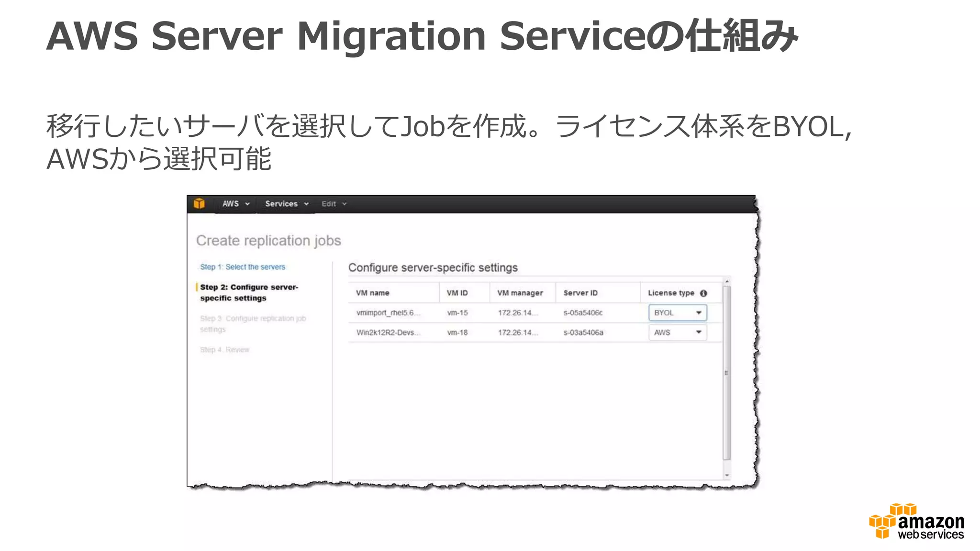Viewport: 980px width, 551px height.
Task: Open the Services menu
Action: (x=286, y=204)
